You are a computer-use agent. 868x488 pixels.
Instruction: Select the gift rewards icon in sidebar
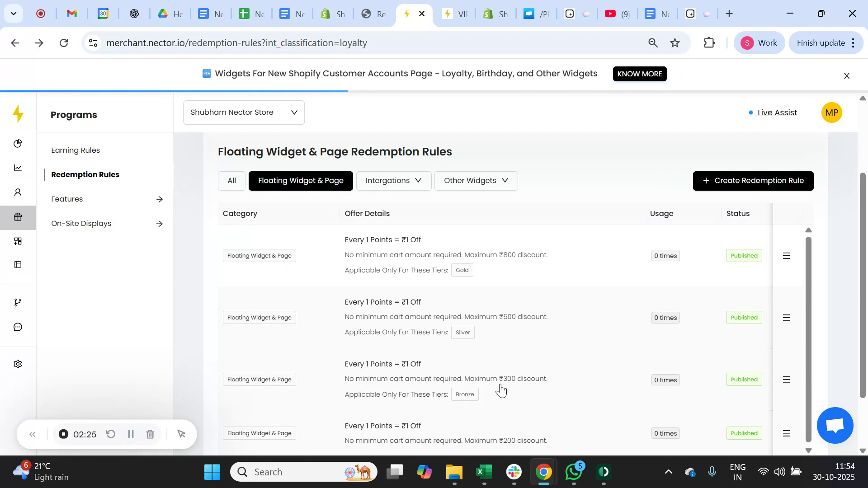point(18,216)
